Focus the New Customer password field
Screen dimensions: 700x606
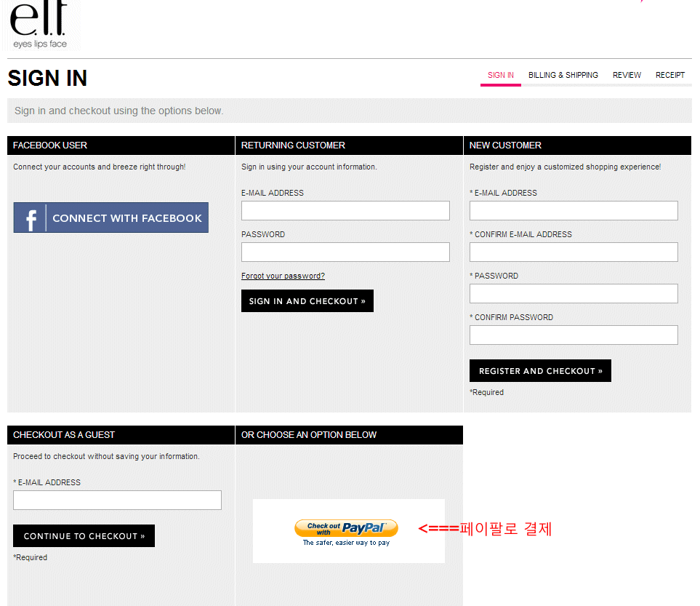[x=574, y=294]
